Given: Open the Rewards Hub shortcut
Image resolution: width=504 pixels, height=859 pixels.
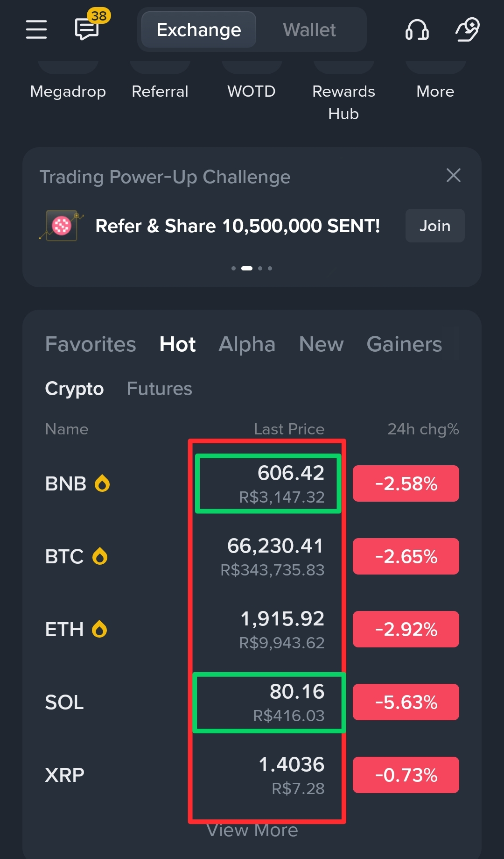Looking at the screenshot, I should tap(343, 102).
